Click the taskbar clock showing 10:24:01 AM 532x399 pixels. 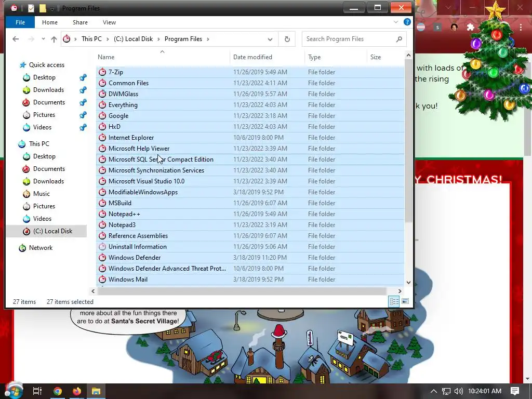[485, 391]
